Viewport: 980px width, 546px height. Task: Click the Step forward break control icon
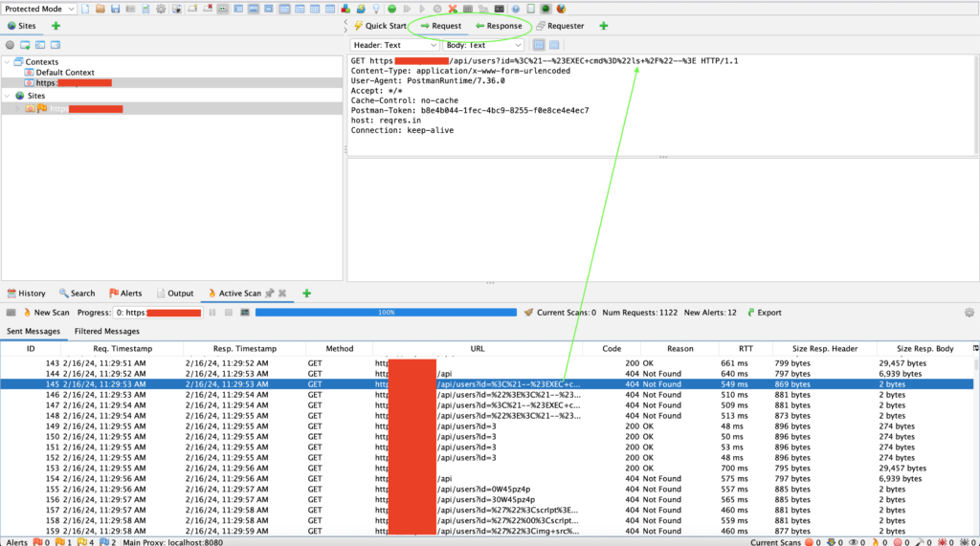(x=407, y=9)
